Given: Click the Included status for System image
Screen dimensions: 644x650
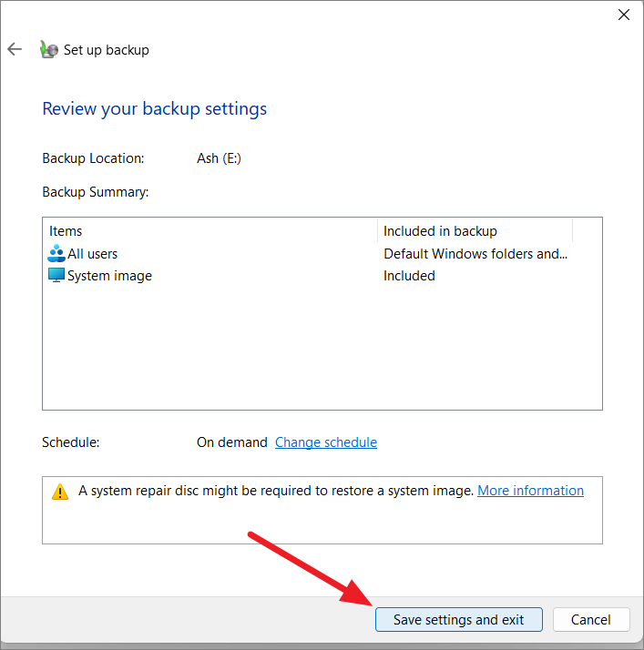Looking at the screenshot, I should pos(409,276).
